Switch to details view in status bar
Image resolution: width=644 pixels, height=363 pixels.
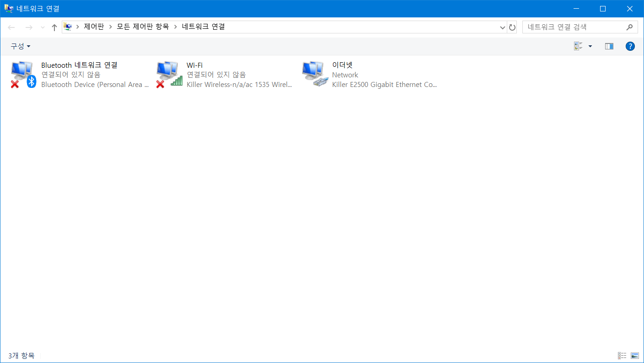point(622,356)
